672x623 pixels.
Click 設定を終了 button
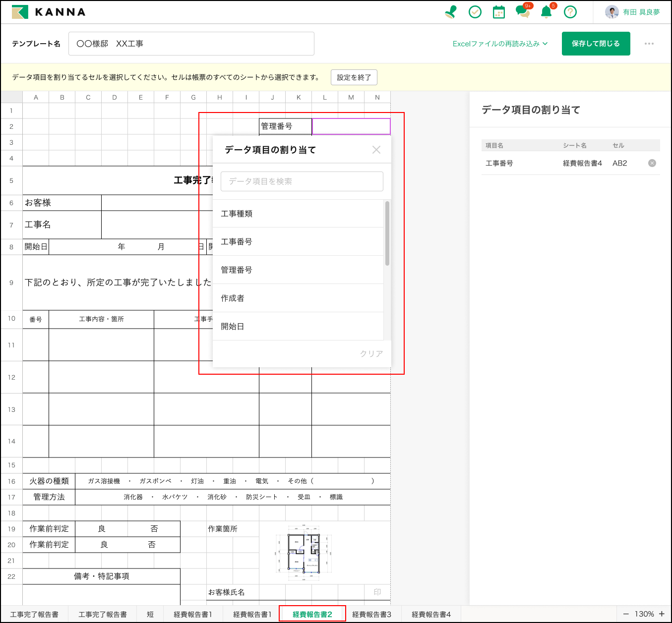click(354, 77)
